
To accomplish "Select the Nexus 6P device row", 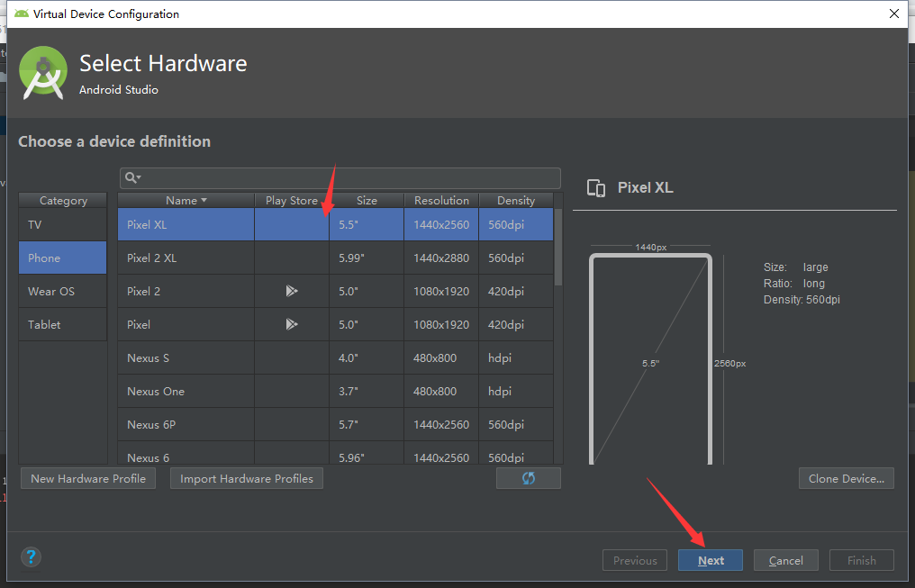I will (x=186, y=424).
